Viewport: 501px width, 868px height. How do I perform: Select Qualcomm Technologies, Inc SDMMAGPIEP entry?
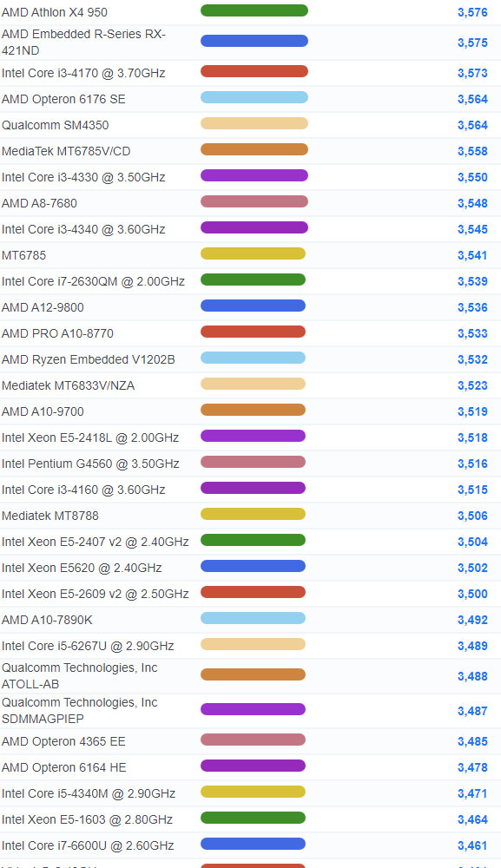tap(80, 710)
